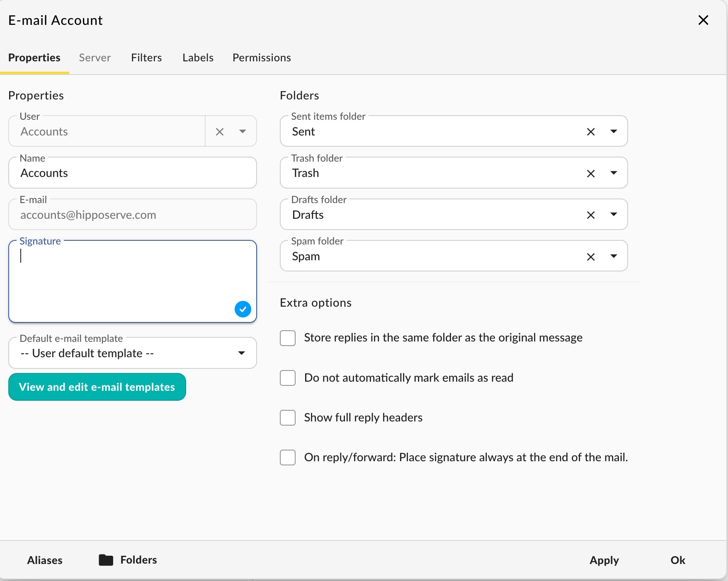The width and height of the screenshot is (728, 581).
Task: Close the E-mail Account dialog
Action: [703, 20]
